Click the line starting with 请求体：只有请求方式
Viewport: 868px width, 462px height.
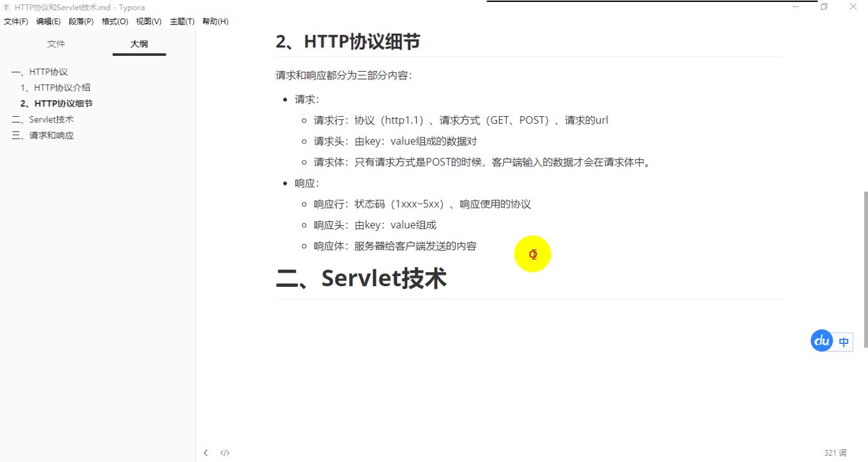[x=483, y=162]
